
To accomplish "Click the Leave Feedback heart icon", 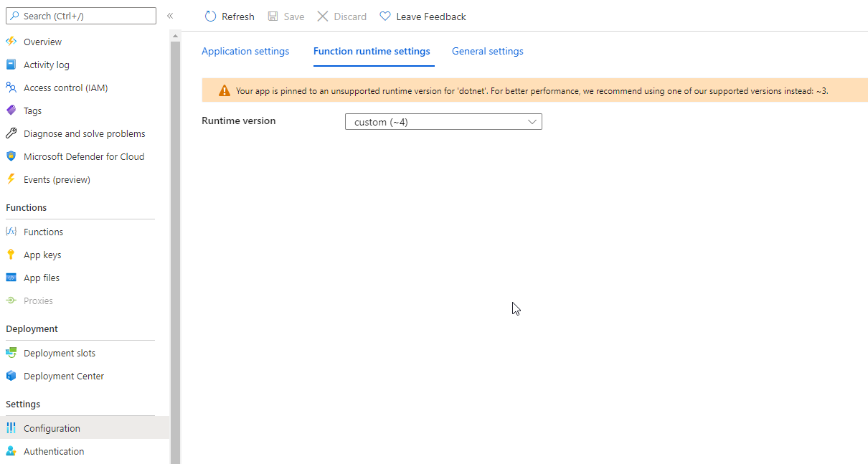I will tap(385, 16).
